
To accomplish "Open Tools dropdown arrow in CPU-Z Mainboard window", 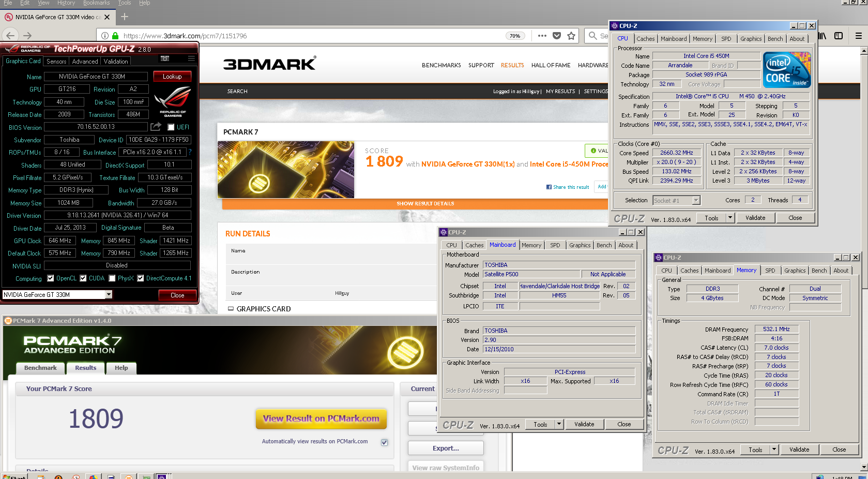I will (x=559, y=424).
